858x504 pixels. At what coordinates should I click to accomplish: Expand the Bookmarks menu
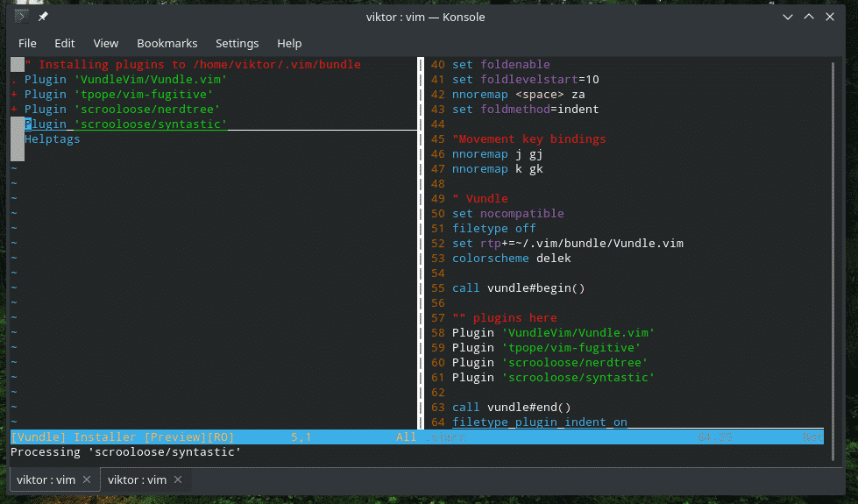tap(167, 43)
